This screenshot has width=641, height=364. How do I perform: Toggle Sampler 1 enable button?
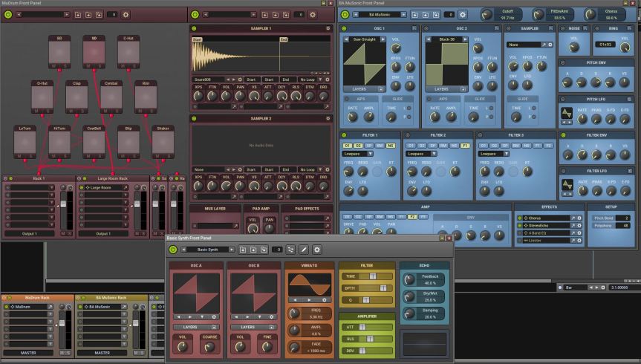pos(194,29)
